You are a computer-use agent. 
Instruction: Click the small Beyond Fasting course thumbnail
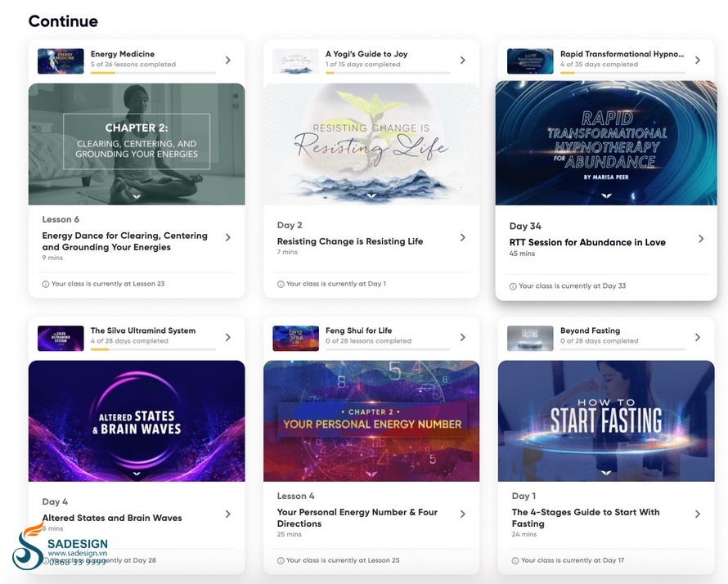(530, 339)
